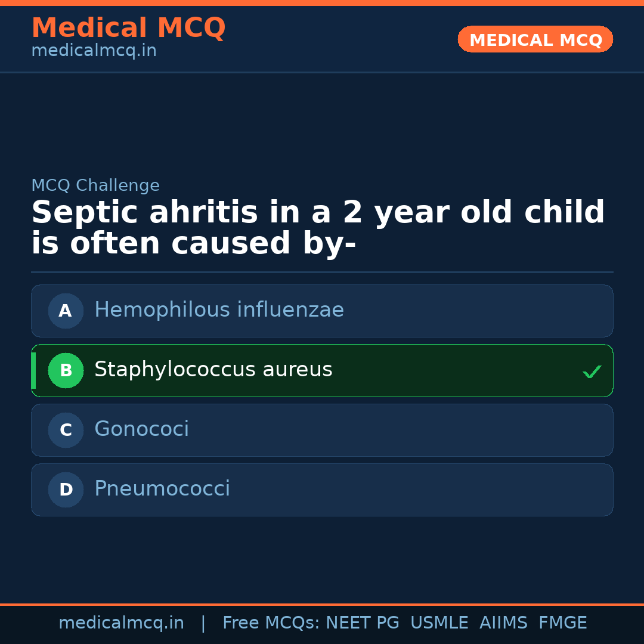This screenshot has height=644, width=644.
Task: Click the letter A circle badge
Action: pos(66,311)
